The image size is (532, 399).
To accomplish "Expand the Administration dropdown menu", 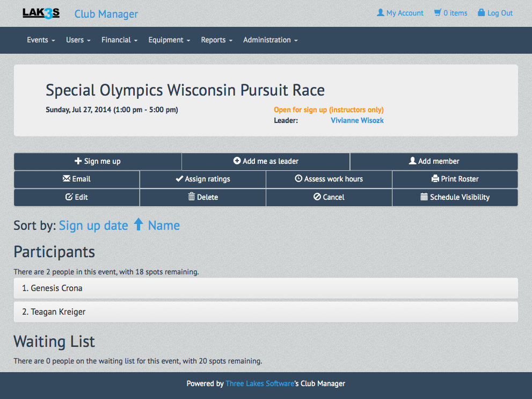I will coord(270,40).
